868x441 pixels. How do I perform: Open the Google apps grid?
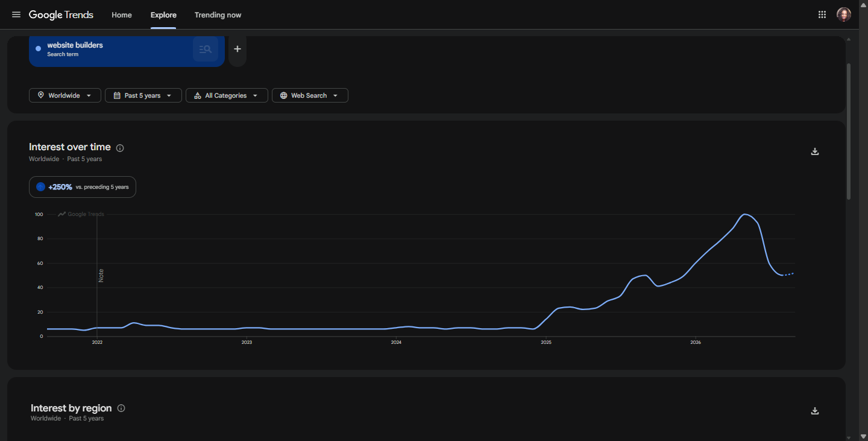tap(822, 14)
